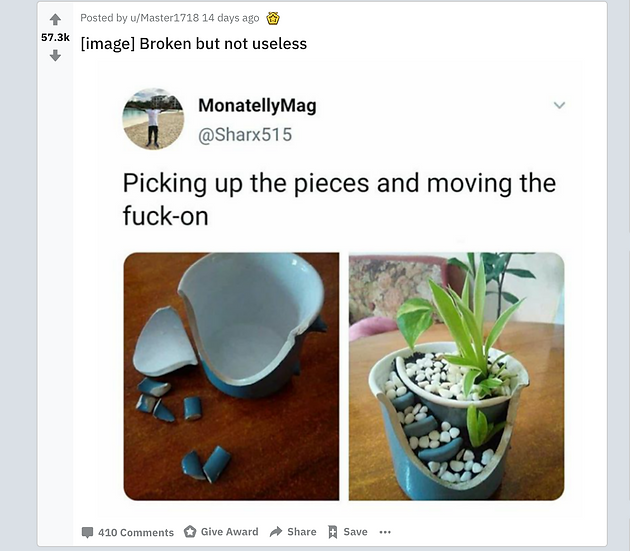Open the three-dot more options menu
Image resolution: width=630 pixels, height=551 pixels.
tap(385, 532)
